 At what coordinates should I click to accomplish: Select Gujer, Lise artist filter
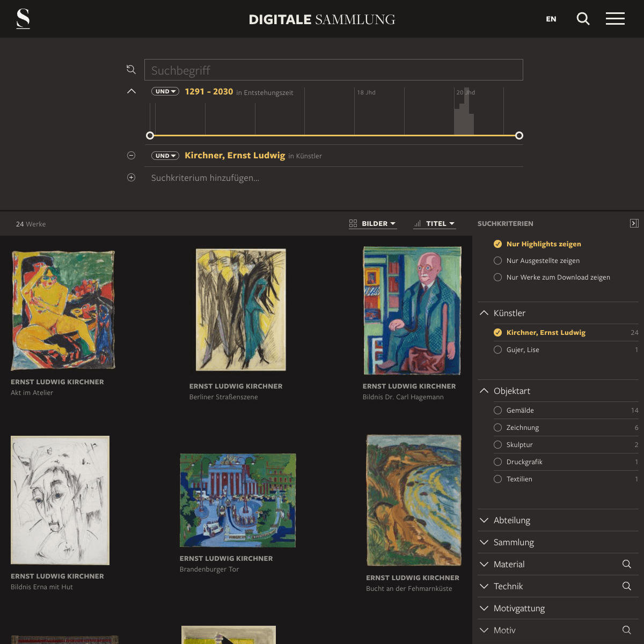566,349
